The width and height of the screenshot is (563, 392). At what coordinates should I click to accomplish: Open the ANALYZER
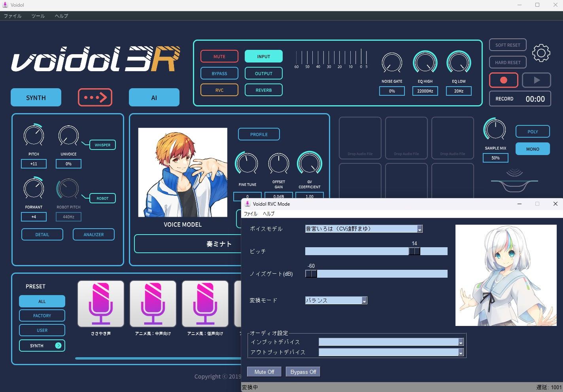click(x=94, y=235)
